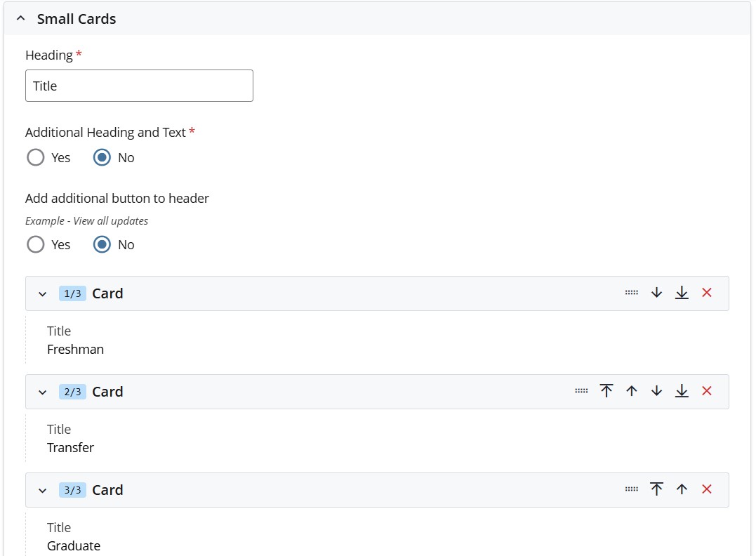Move the Transfer card to the top
Image resolution: width=756 pixels, height=556 pixels.
606,391
